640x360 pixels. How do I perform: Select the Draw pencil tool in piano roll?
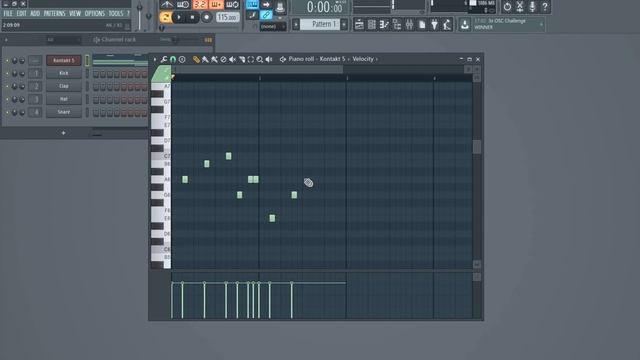pyautogui.click(x=196, y=60)
